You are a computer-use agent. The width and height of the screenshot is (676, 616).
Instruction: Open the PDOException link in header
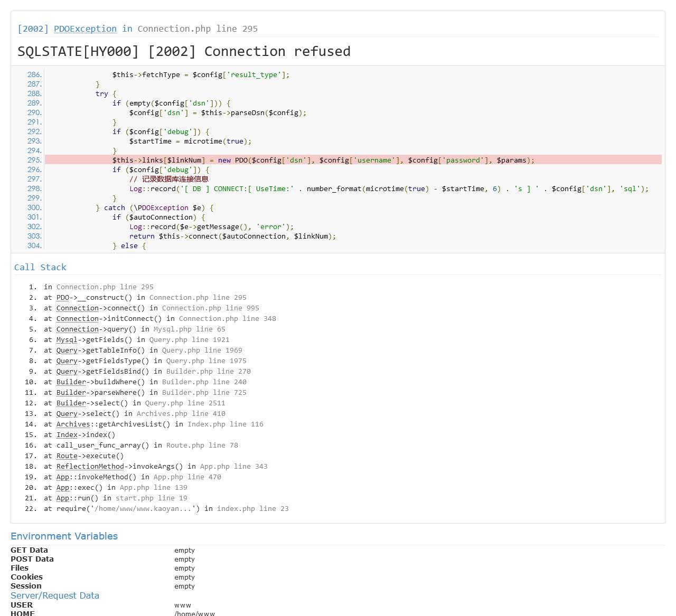pos(85,29)
